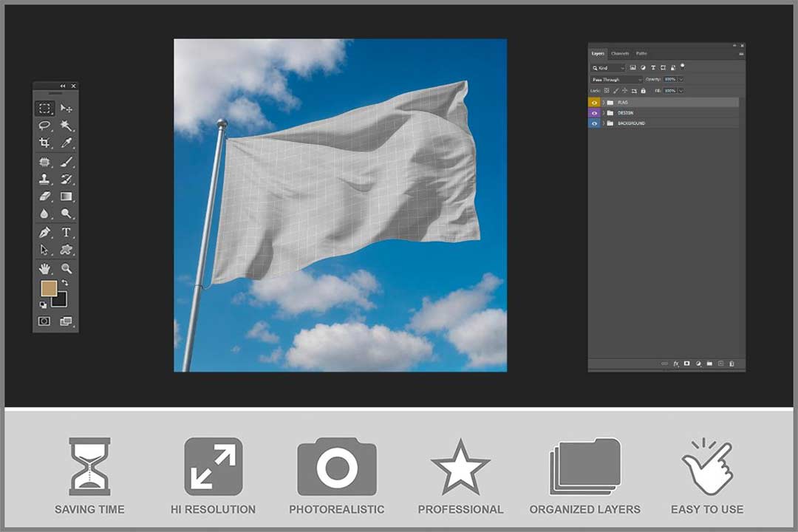Choose the Eyedropper tool

(66, 143)
